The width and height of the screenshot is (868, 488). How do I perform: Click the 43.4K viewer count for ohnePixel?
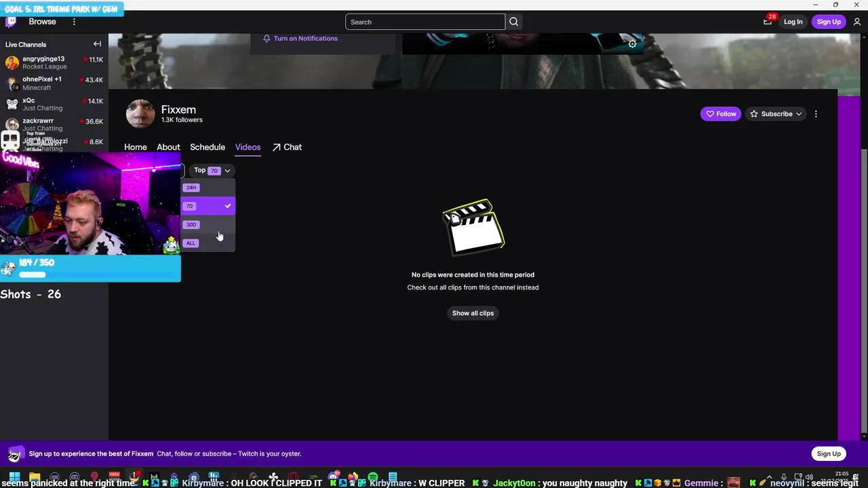coord(94,80)
